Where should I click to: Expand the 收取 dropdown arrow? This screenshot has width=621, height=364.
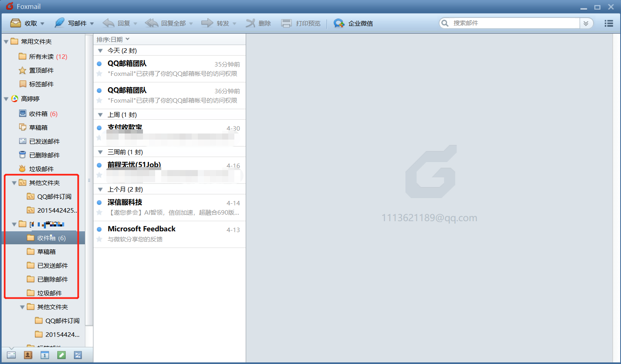pos(42,24)
